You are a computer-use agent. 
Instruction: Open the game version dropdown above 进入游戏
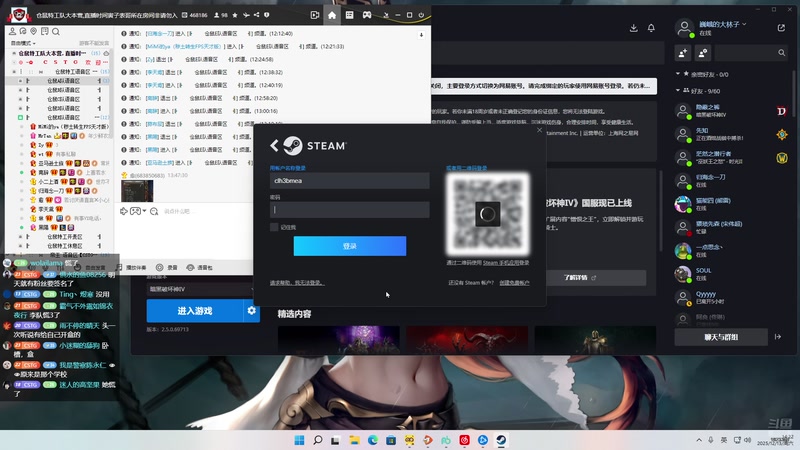201,289
